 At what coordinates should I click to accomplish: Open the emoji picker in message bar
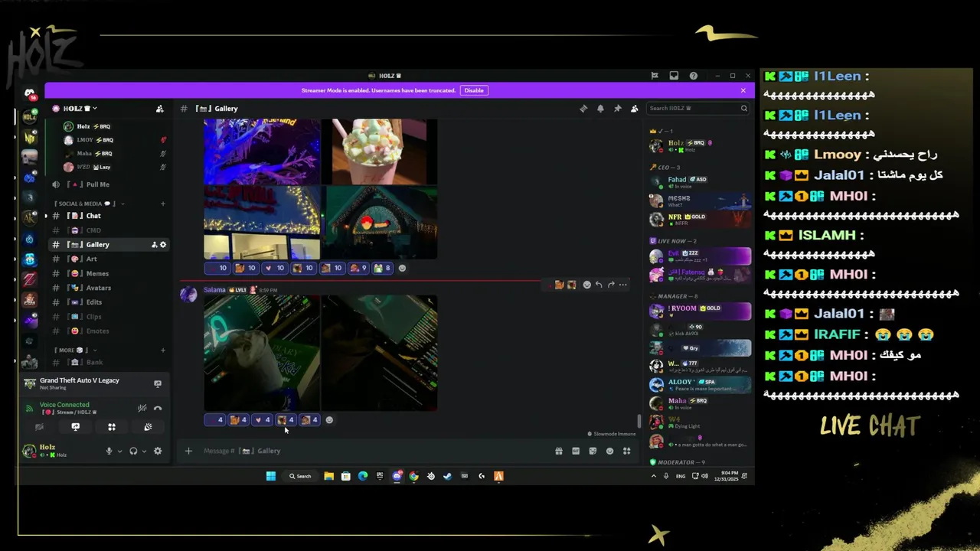point(609,451)
